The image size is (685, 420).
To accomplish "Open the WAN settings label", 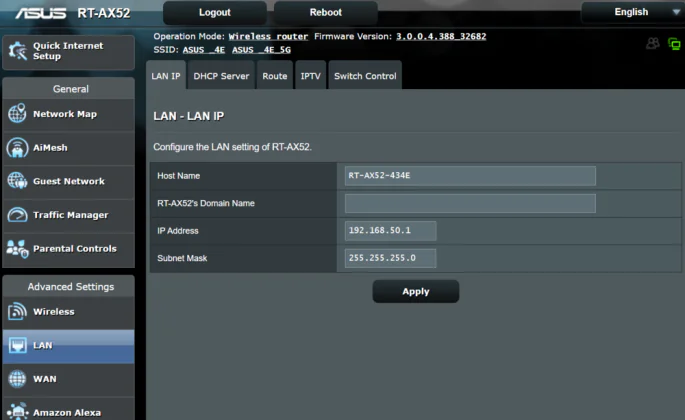I will coord(45,379).
